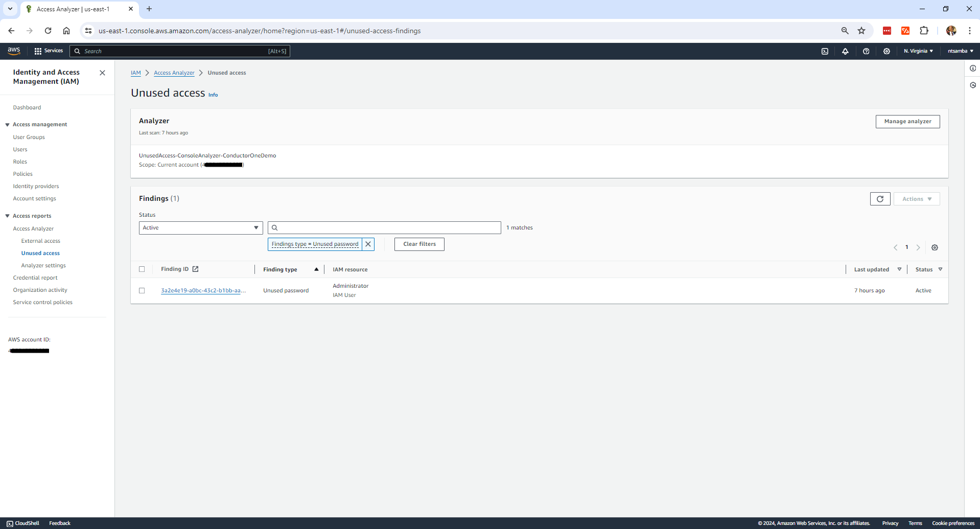The image size is (980, 529).
Task: Close the IAM navigation sidebar
Action: (102, 73)
